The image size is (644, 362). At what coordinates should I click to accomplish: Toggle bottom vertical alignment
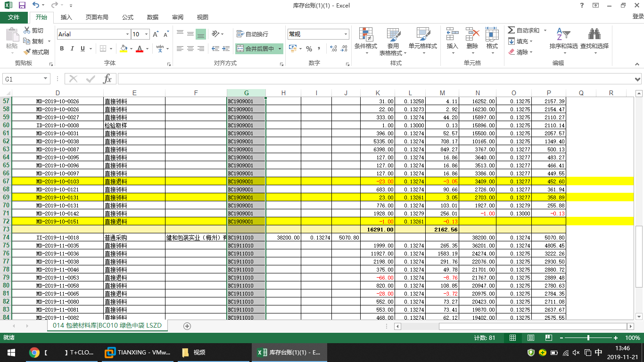(x=201, y=34)
